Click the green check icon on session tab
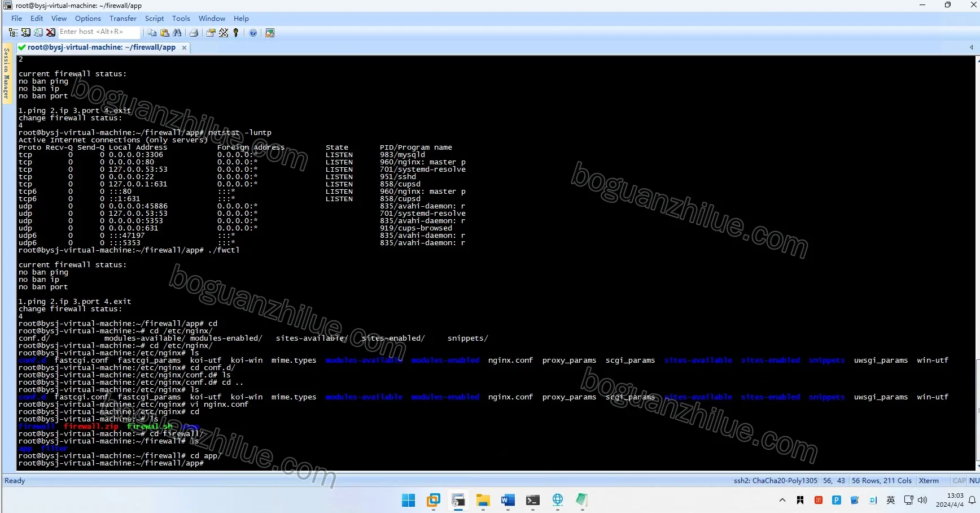 click(x=22, y=47)
